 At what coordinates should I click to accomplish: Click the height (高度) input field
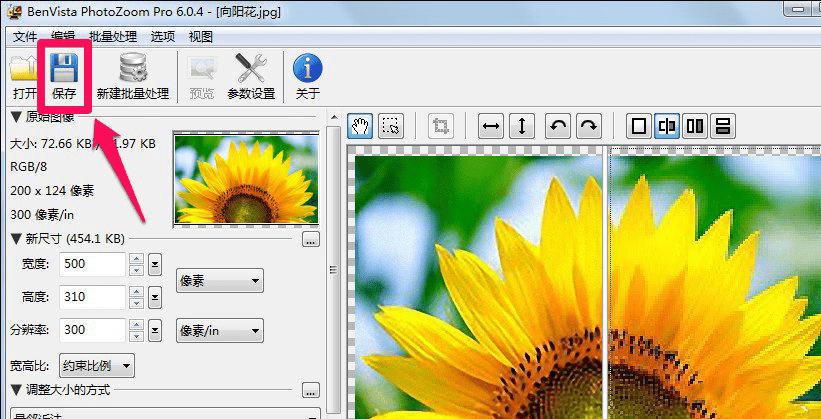point(93,297)
